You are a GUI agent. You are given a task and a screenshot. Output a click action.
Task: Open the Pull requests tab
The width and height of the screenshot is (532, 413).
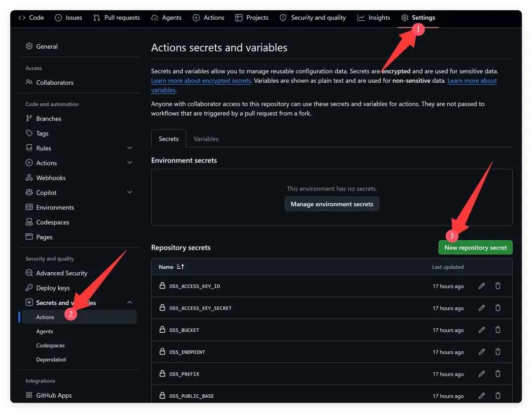116,18
